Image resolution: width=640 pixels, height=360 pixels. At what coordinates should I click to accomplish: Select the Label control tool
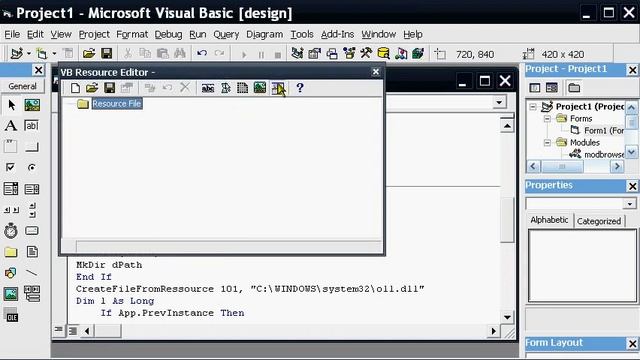click(x=11, y=125)
